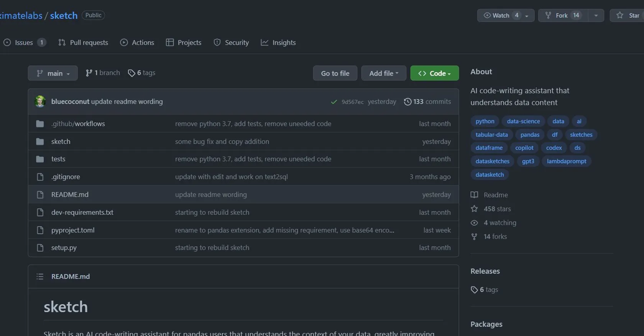Click the Go to file button

335,73
